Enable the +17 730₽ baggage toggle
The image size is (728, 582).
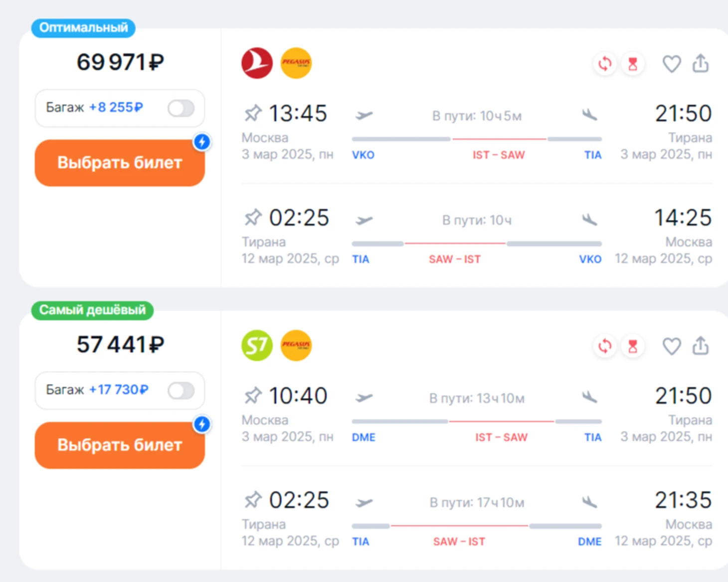point(181,390)
